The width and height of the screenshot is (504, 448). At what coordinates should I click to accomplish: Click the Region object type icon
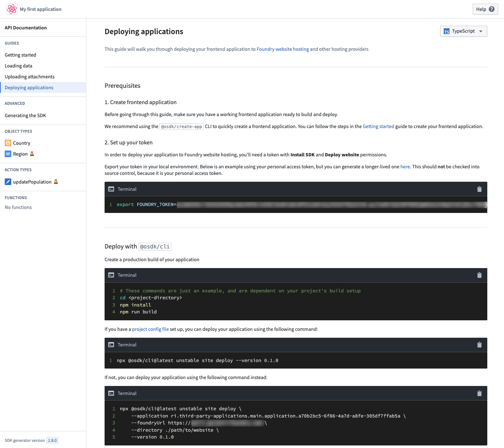tap(8, 154)
